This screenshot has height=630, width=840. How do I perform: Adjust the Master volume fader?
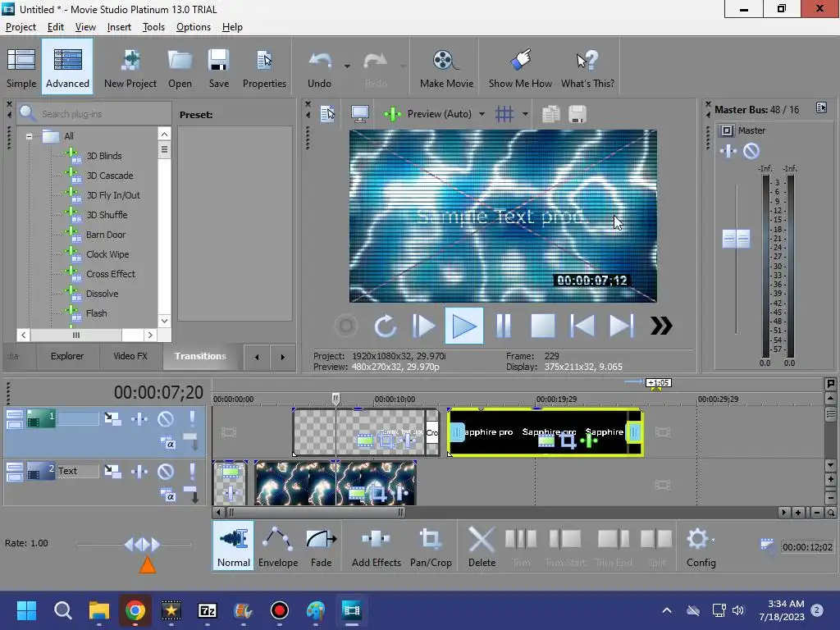(x=736, y=239)
